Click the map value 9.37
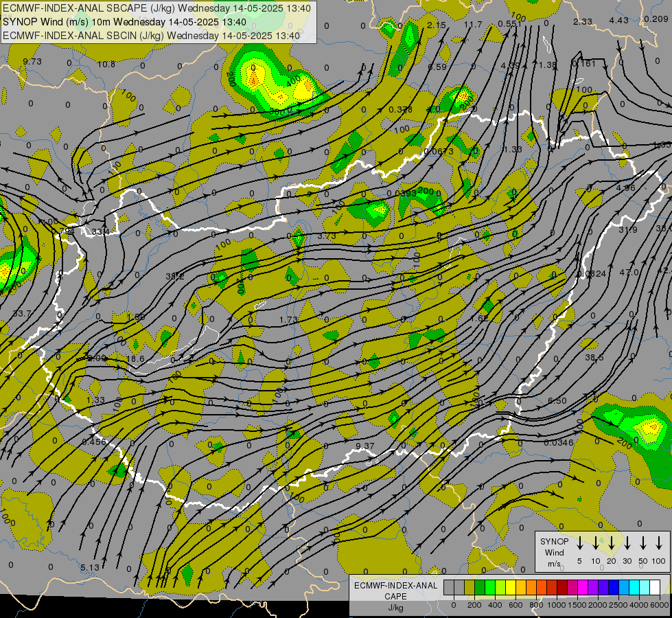Image resolution: width=672 pixels, height=618 pixels. click(x=365, y=446)
